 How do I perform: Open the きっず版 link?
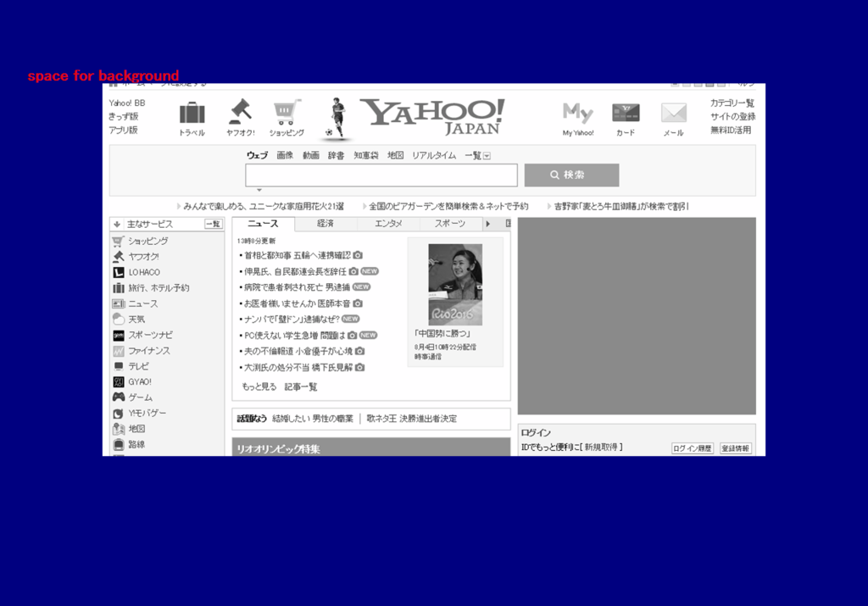point(124,116)
